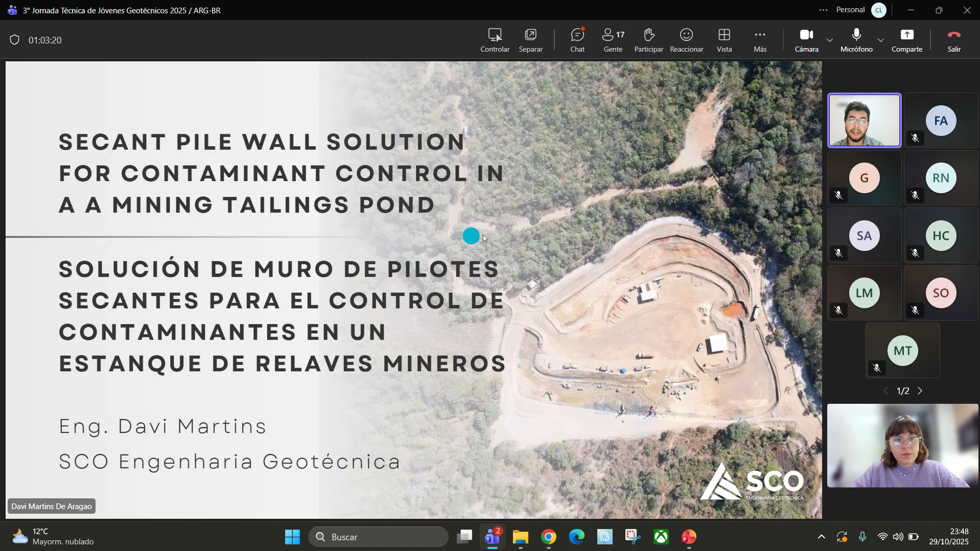Raise hand with Participar button
The image size is (980, 551).
648,40
